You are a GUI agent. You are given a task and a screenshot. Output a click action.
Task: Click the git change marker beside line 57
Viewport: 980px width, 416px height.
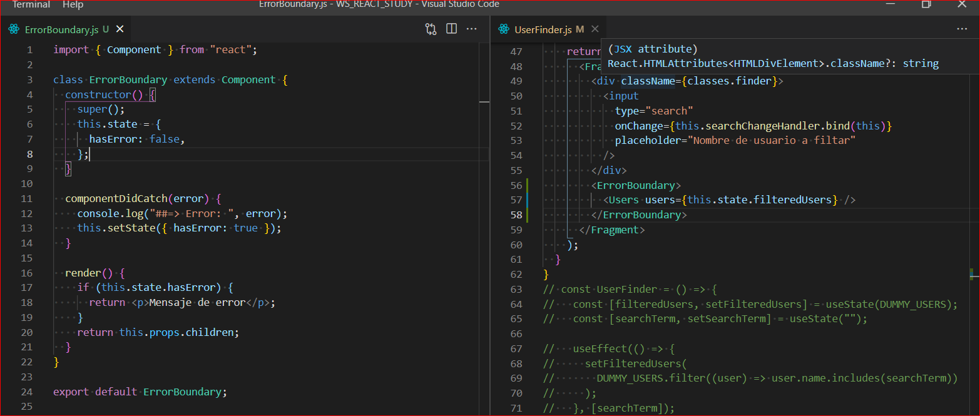pyautogui.click(x=528, y=200)
